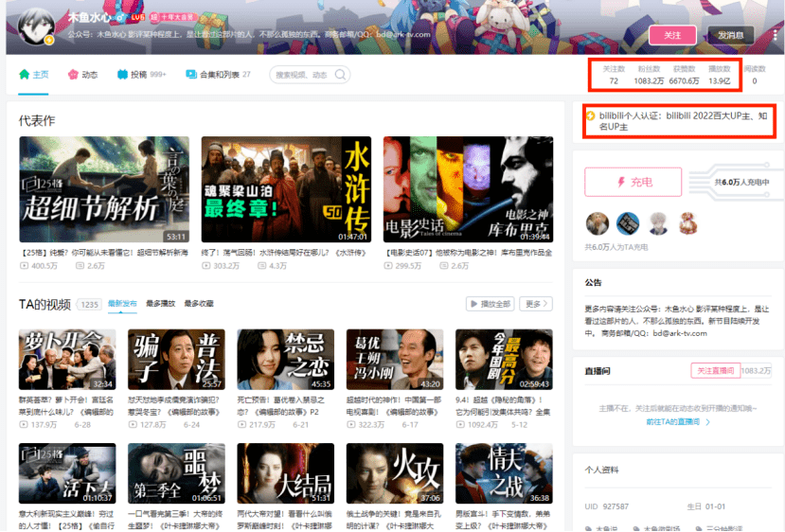This screenshot has width=785, height=532.
Task: Open the 第三季全 噩梦 video thumbnail
Action: (x=176, y=473)
